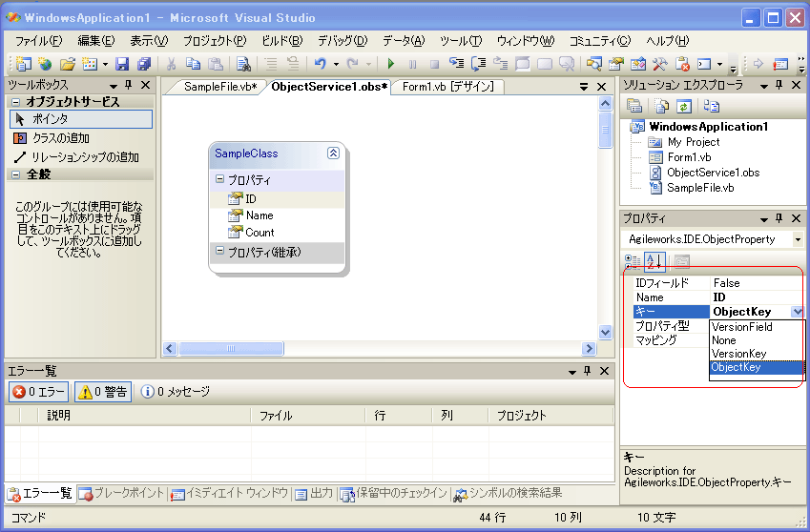Viewport: 810px width, 532px height.
Task: Choose None from the キー list
Action: [757, 340]
